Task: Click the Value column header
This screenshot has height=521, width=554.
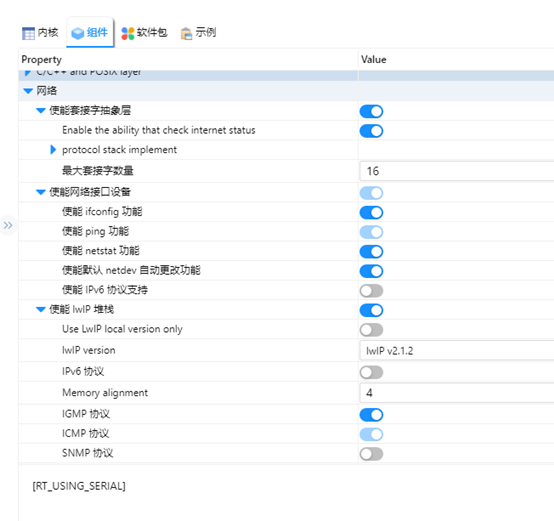Action: (373, 60)
